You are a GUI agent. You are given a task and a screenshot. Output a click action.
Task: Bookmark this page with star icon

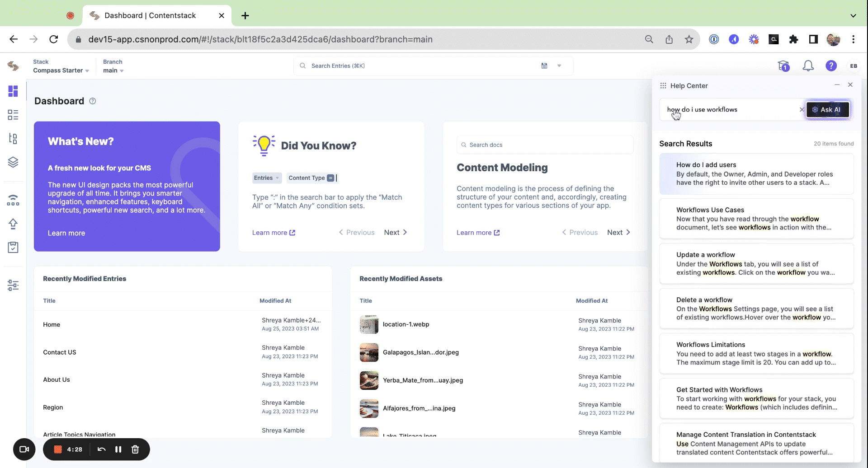[x=689, y=39]
